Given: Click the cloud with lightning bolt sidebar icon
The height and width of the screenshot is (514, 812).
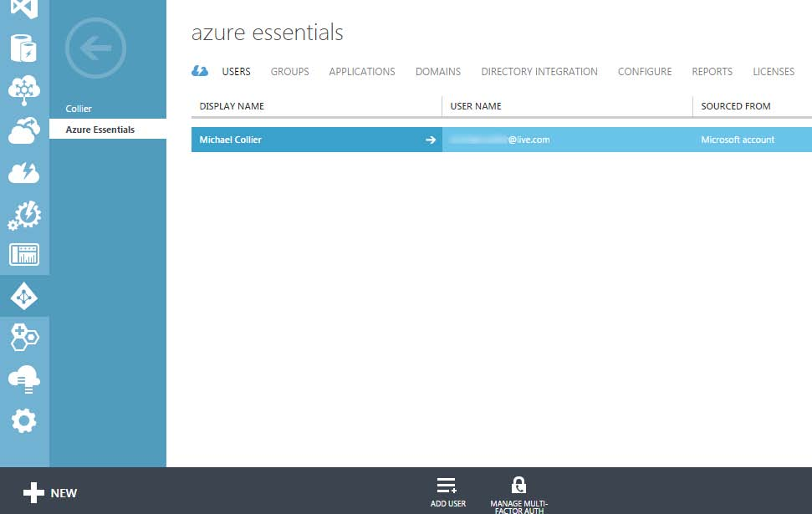Looking at the screenshot, I should coord(24,172).
